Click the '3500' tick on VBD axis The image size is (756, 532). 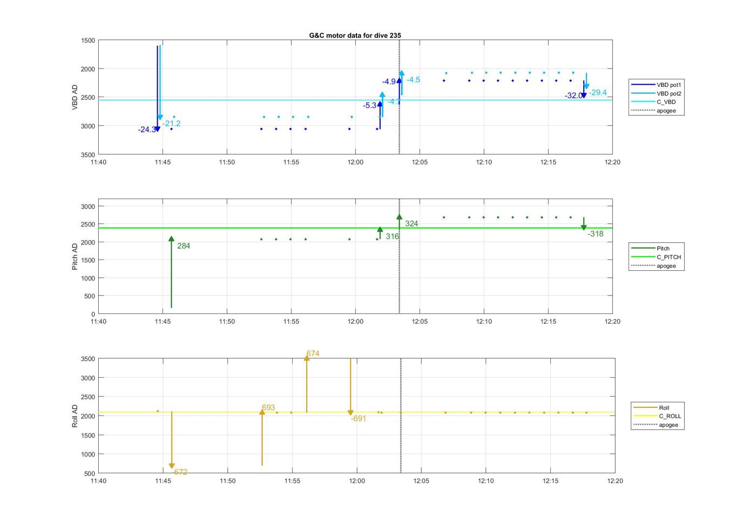[87, 155]
